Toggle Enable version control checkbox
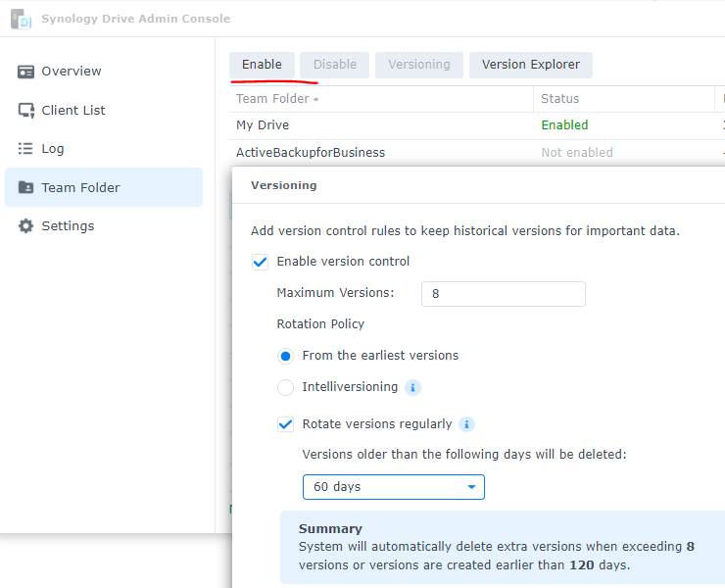Viewport: 725px width, 588px height. (x=260, y=262)
